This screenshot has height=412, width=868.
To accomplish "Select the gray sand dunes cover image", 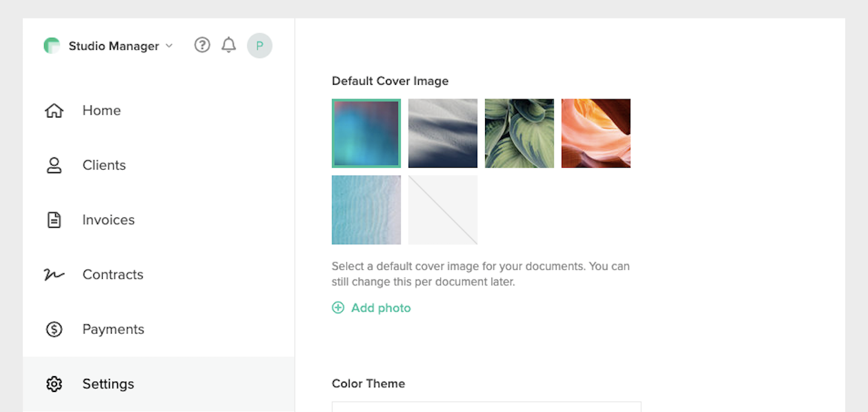I will (443, 133).
